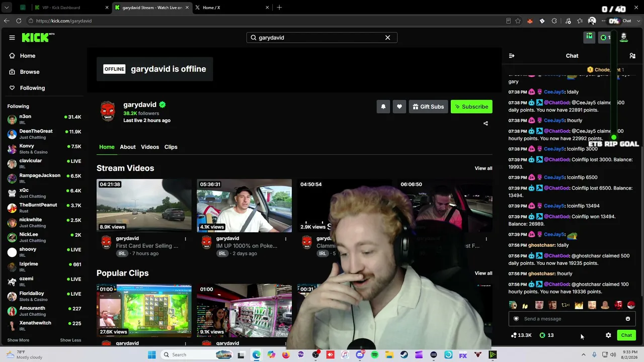This screenshot has width=644, height=362.
Task: Toggle the follow heart for garydavid
Action: [399, 107]
